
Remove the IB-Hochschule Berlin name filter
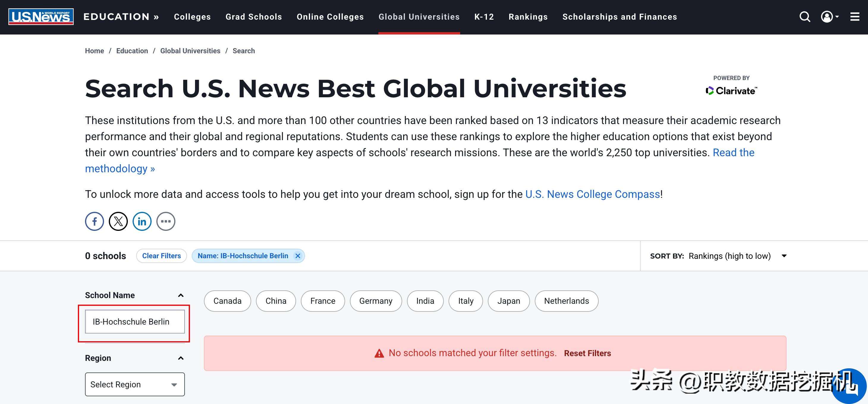coord(298,256)
